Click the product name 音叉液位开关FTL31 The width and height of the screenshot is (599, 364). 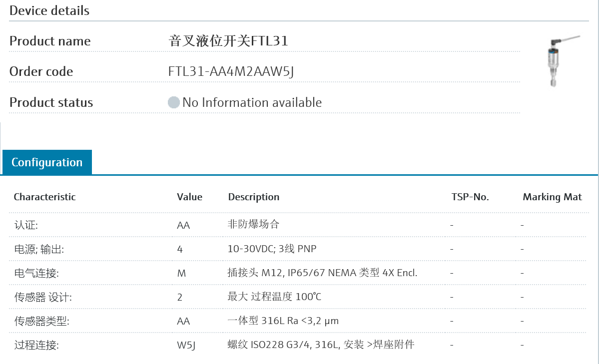pyautogui.click(x=228, y=41)
